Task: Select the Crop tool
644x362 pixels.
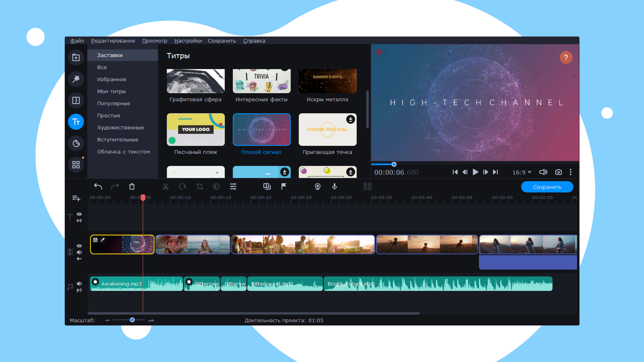Action: 200,186
